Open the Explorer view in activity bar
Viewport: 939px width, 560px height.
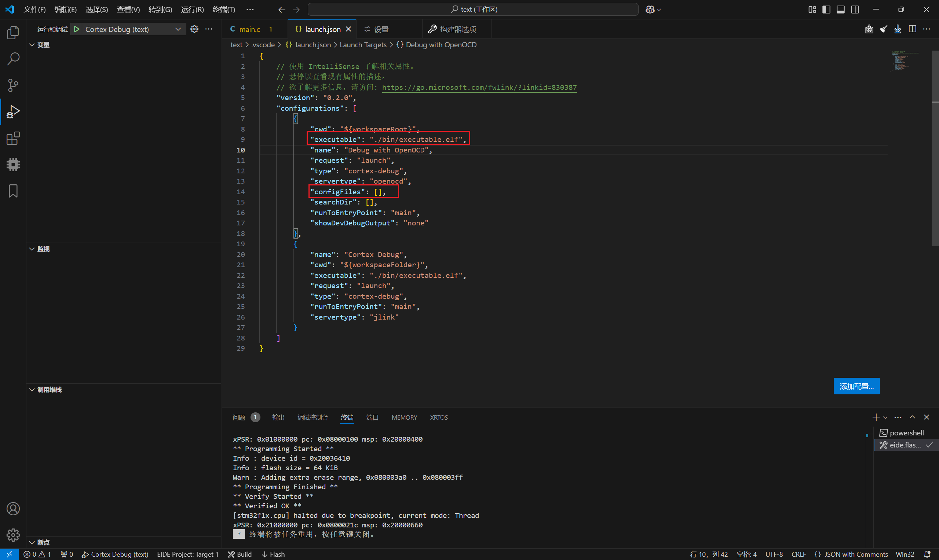pyautogui.click(x=13, y=33)
